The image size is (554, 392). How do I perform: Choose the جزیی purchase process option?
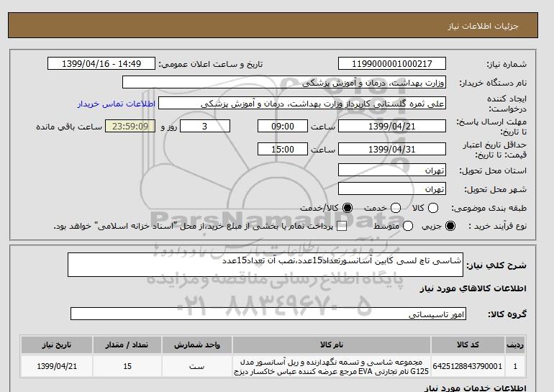pyautogui.click(x=450, y=226)
